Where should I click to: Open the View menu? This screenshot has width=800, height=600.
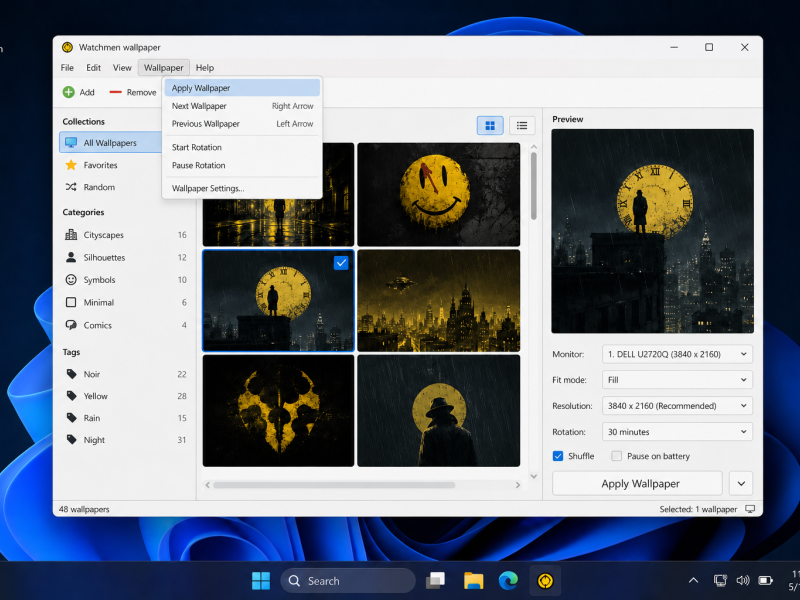(122, 67)
